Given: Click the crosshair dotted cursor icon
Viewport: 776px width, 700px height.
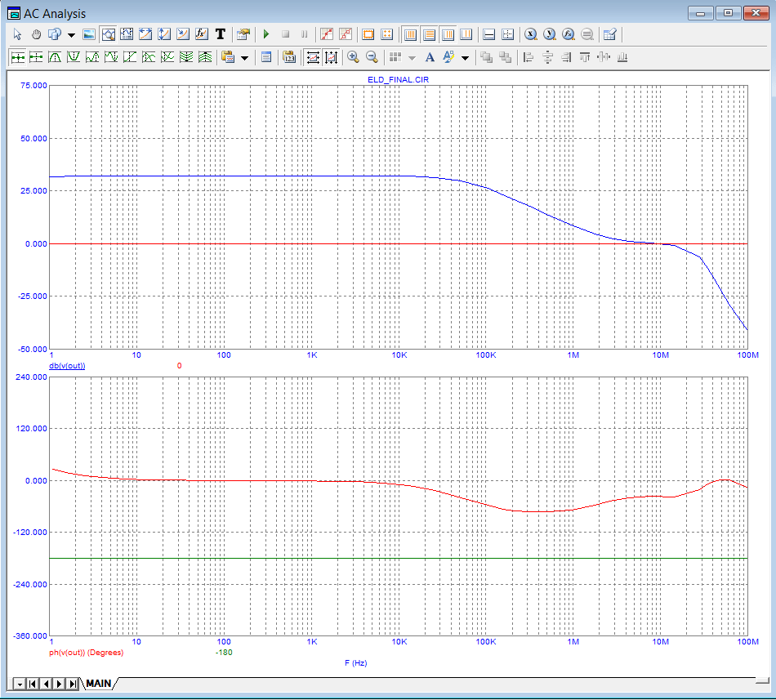Looking at the screenshot, I should pyautogui.click(x=508, y=34).
